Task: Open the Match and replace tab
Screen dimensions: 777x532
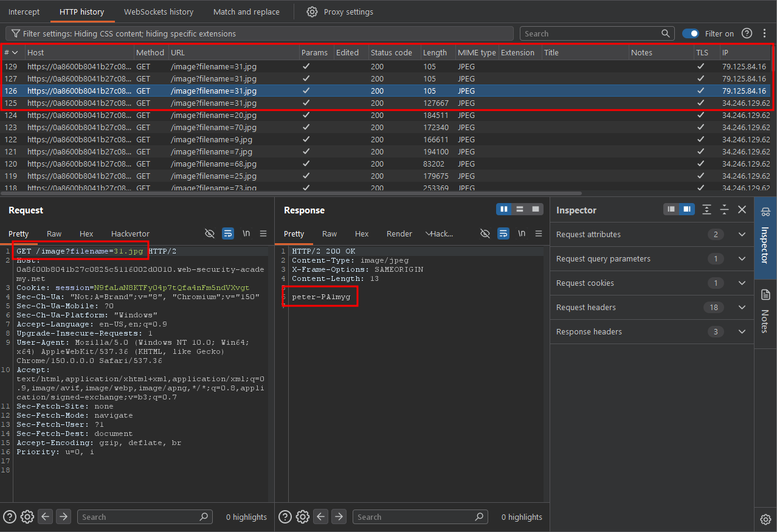Action: [246, 12]
